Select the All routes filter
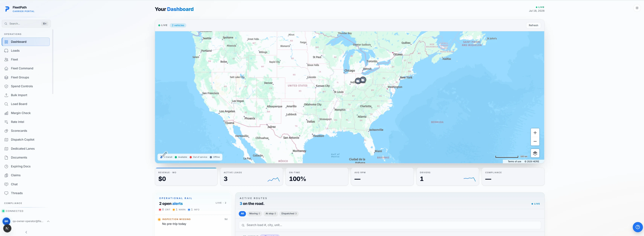 pyautogui.click(x=242, y=214)
